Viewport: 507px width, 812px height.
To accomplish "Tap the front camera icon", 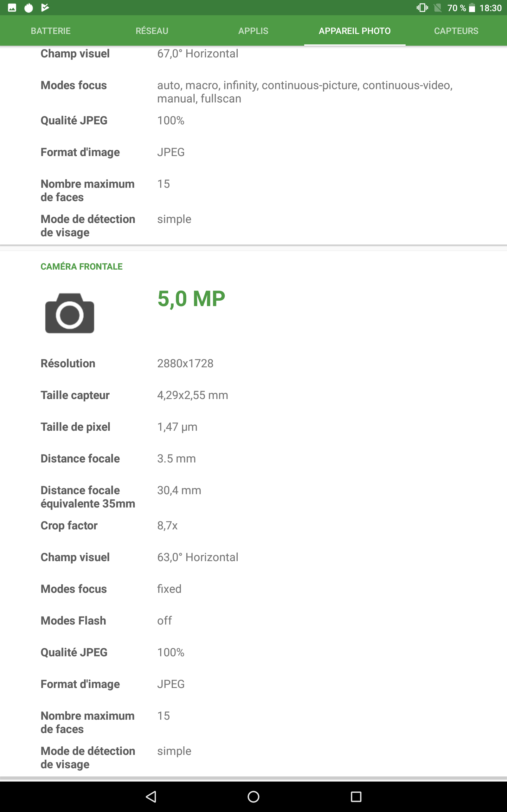I will coord(70,313).
